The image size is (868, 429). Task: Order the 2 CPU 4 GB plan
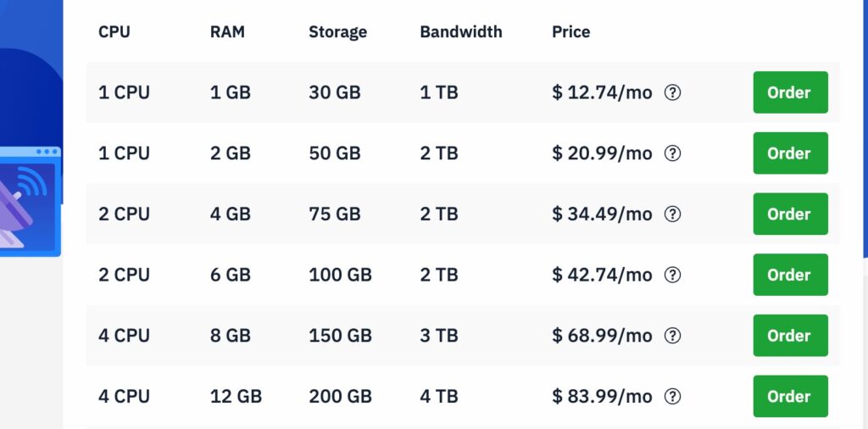[x=789, y=214]
